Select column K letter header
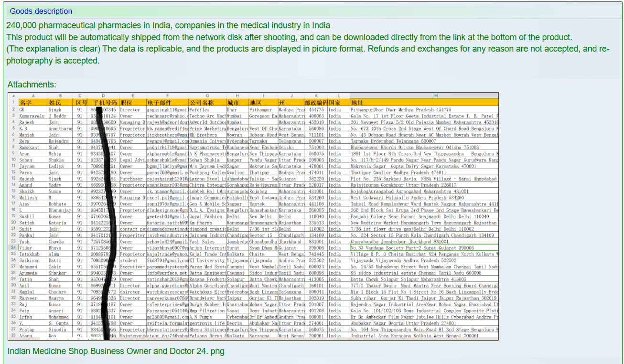The image size is (624, 364). click(315, 96)
